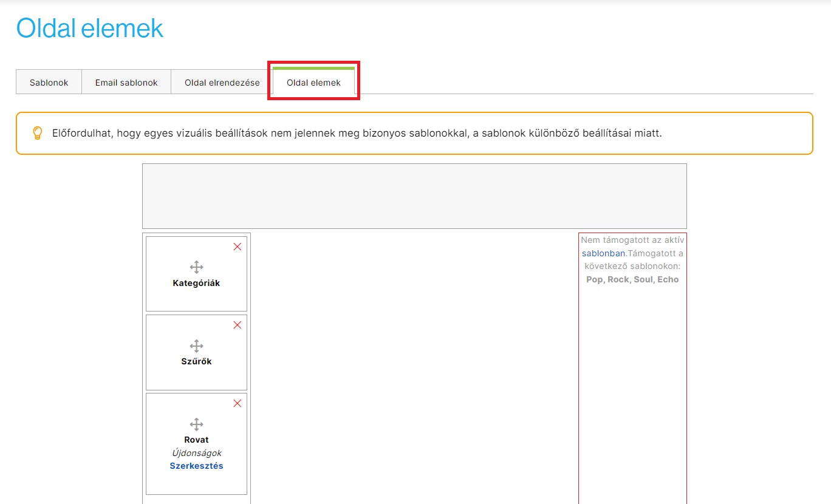
Task: Click the Újdonságok italic text
Action: coord(196,453)
